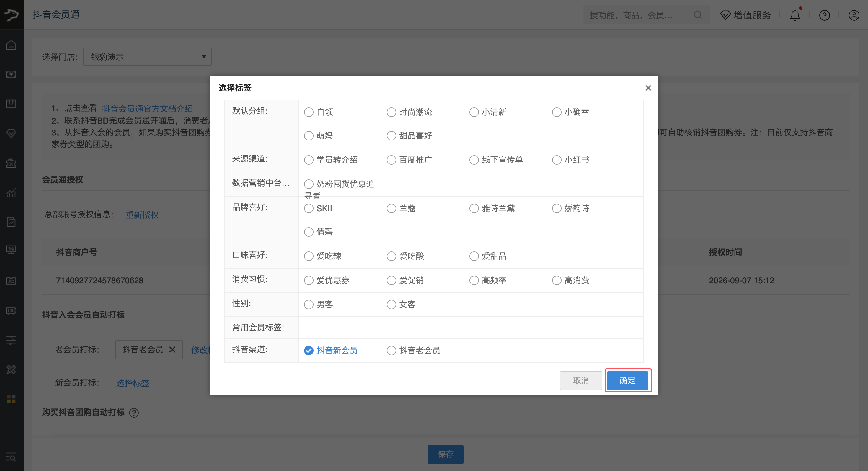
Task: Click the help icon beside 购买抖音团购自动打标
Action: (134, 413)
